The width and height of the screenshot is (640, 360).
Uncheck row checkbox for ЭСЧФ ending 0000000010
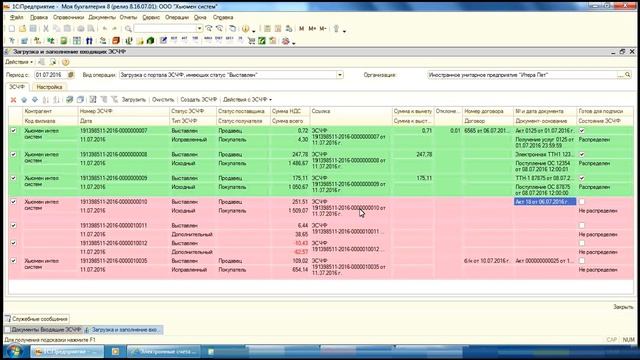pos(13,202)
